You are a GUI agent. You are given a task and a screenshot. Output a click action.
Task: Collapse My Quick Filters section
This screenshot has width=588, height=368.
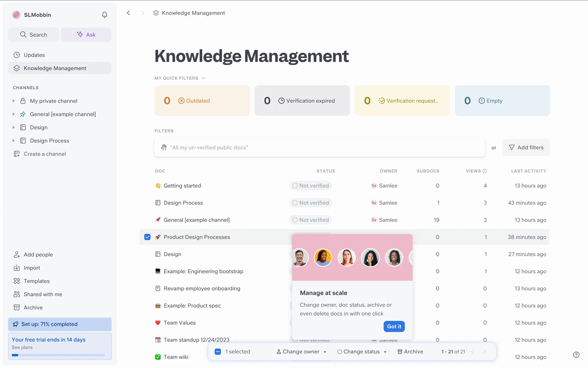click(x=203, y=78)
